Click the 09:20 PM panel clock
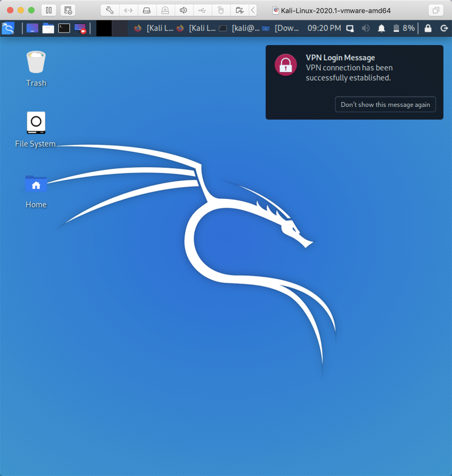Screen dimensions: 452x476 [324, 28]
